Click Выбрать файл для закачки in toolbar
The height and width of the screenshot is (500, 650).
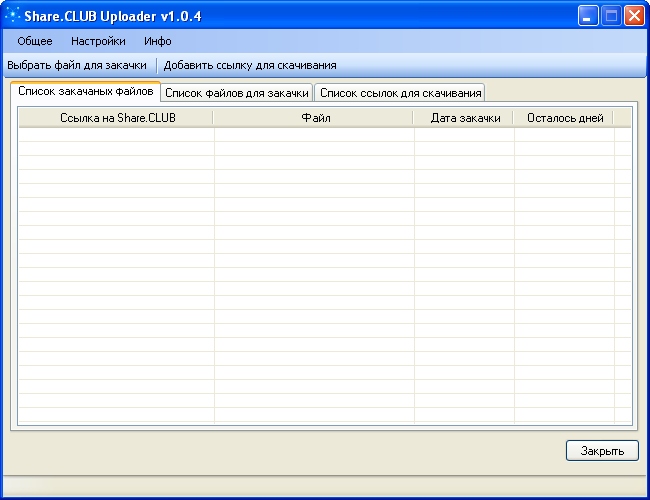(x=77, y=65)
